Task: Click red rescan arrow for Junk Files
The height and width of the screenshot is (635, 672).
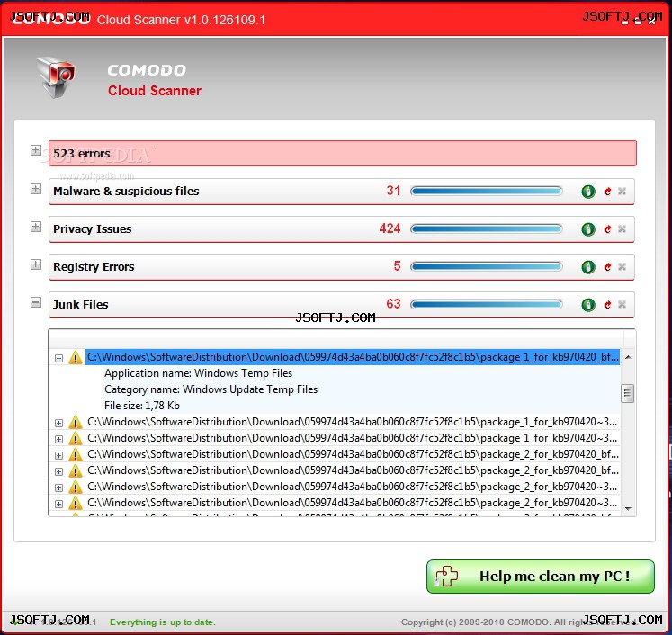Action: click(x=607, y=305)
